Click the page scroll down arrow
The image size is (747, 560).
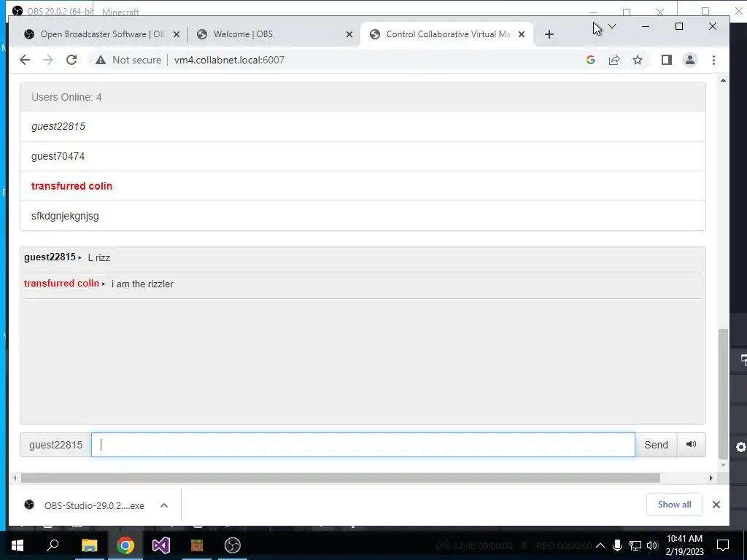(x=723, y=464)
